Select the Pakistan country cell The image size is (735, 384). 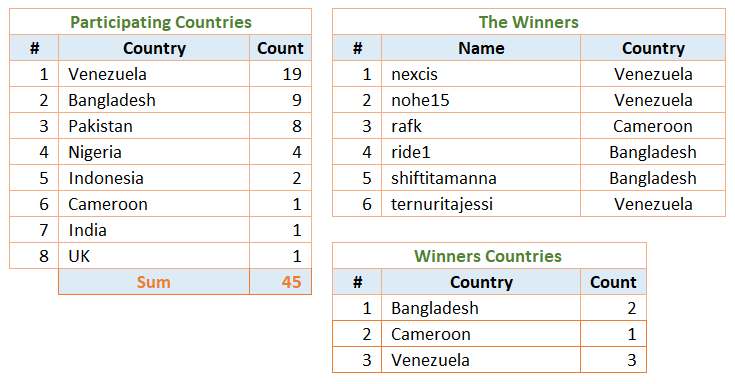point(154,126)
